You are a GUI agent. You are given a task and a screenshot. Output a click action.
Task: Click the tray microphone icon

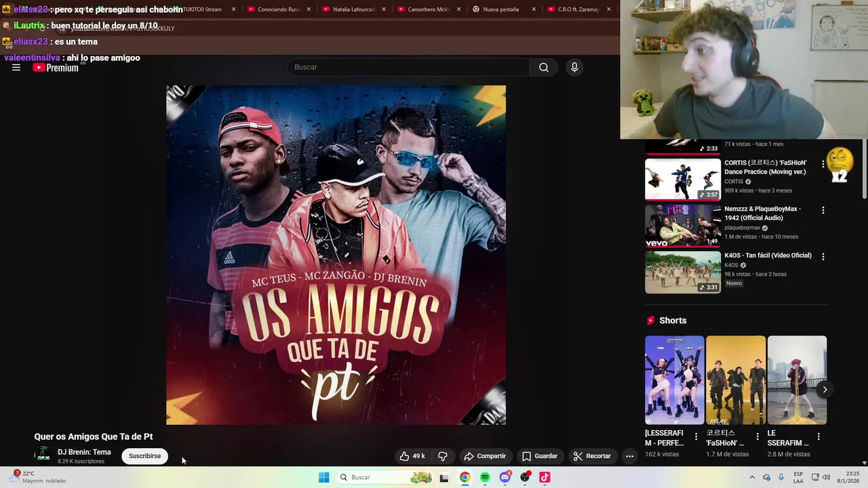pyautogui.click(x=781, y=477)
